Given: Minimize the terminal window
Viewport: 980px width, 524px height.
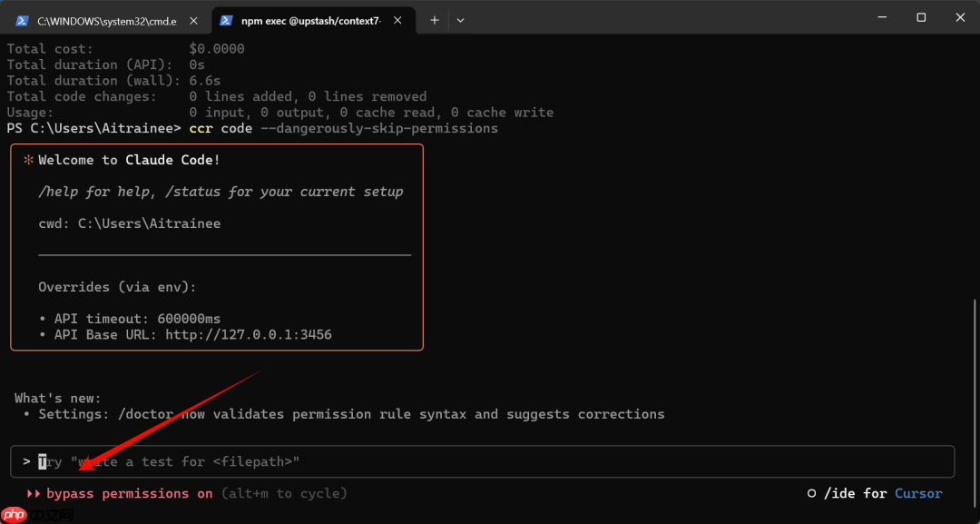Looking at the screenshot, I should [x=881, y=17].
